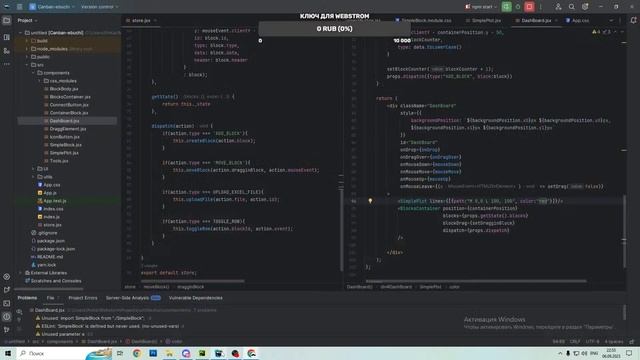Open the warnings inspection widget

click(602, 32)
